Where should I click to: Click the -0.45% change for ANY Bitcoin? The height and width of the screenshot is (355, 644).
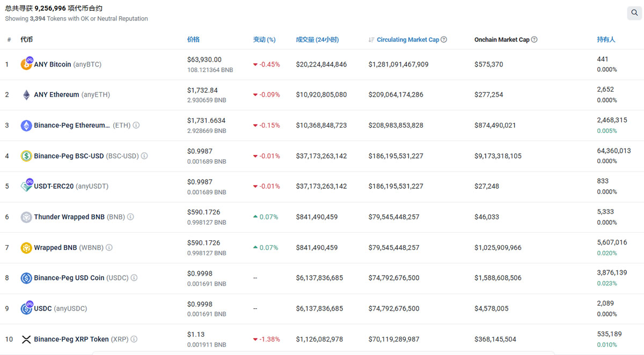pyautogui.click(x=267, y=64)
